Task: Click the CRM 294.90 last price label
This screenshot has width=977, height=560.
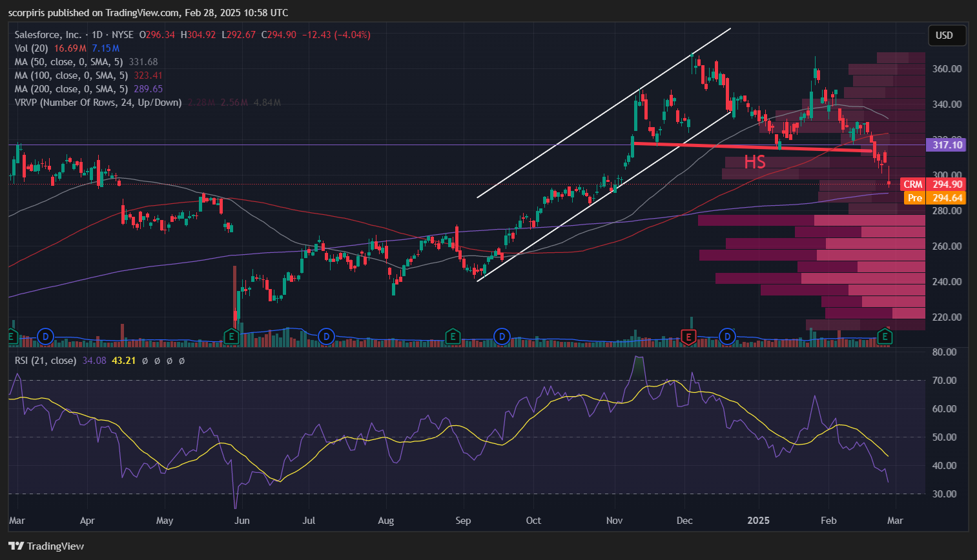Action: (933, 185)
